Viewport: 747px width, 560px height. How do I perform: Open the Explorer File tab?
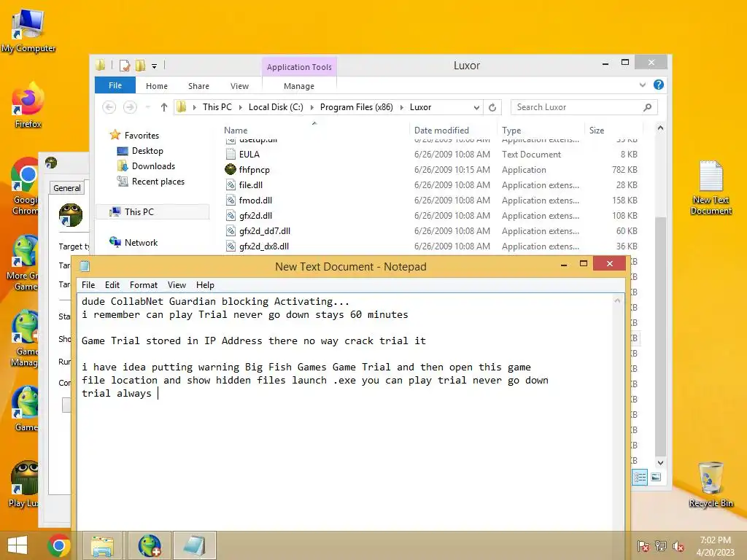point(115,85)
